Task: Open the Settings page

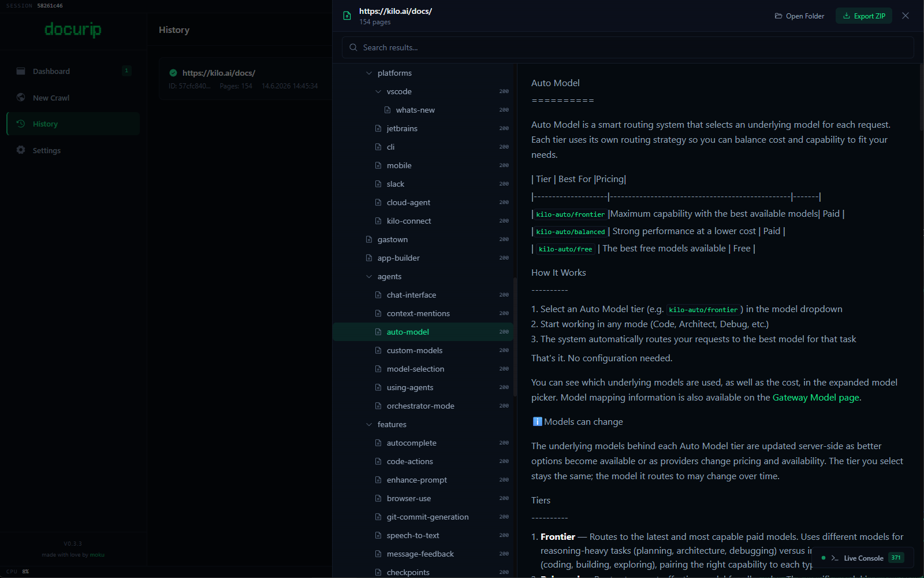Action: 73,150
